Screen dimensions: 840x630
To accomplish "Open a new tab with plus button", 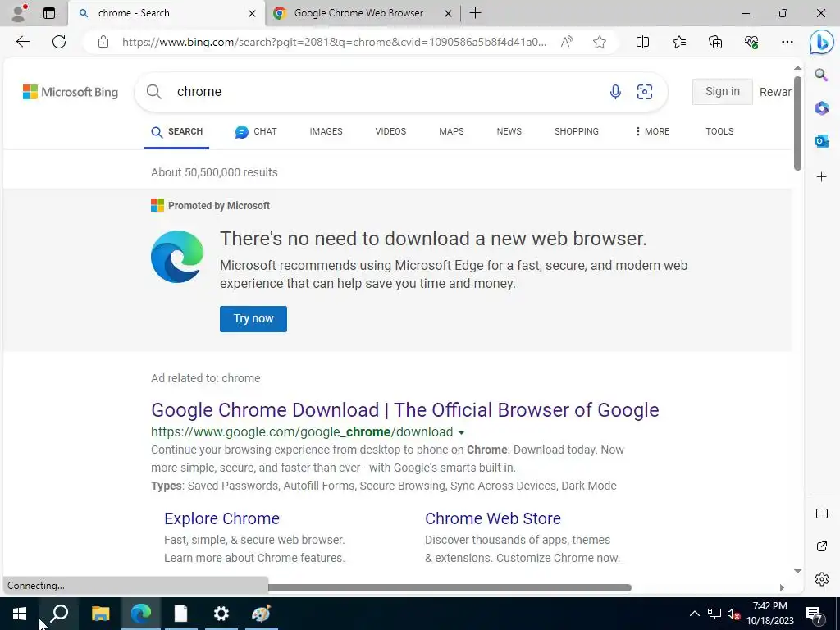I will [x=475, y=13].
